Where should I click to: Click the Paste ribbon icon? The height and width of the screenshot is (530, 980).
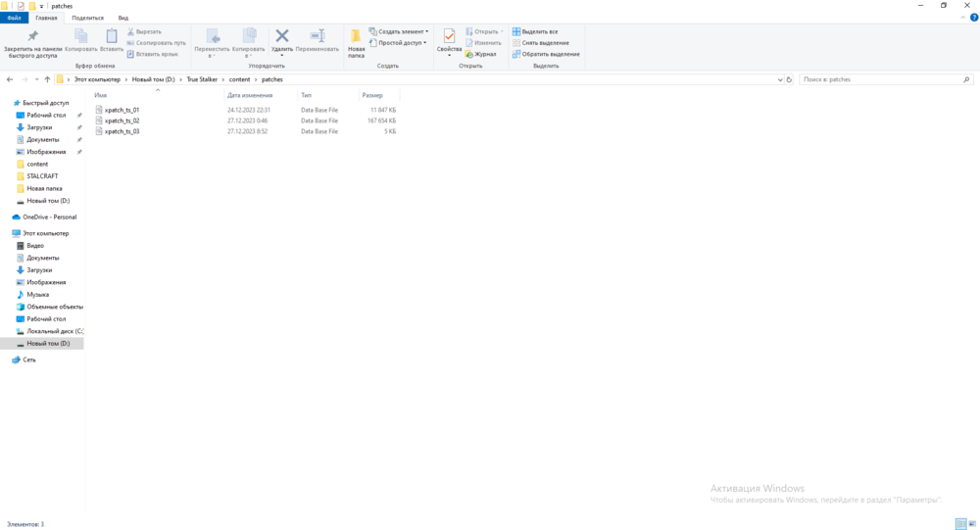click(x=112, y=36)
